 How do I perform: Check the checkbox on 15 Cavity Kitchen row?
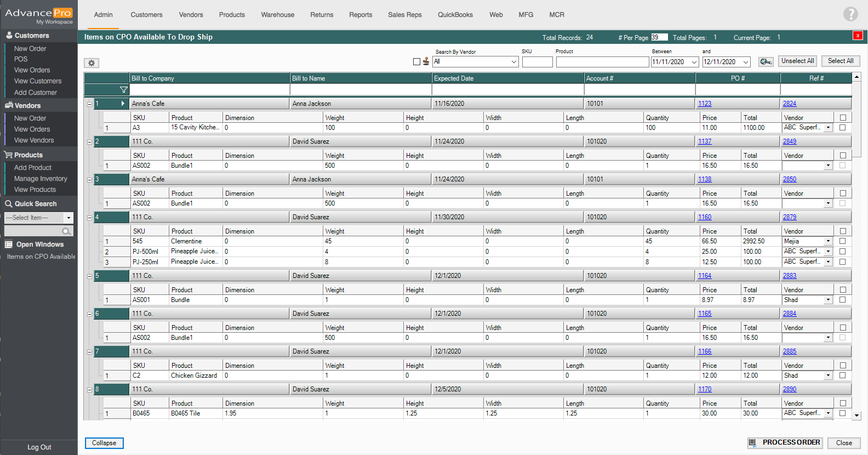click(842, 128)
